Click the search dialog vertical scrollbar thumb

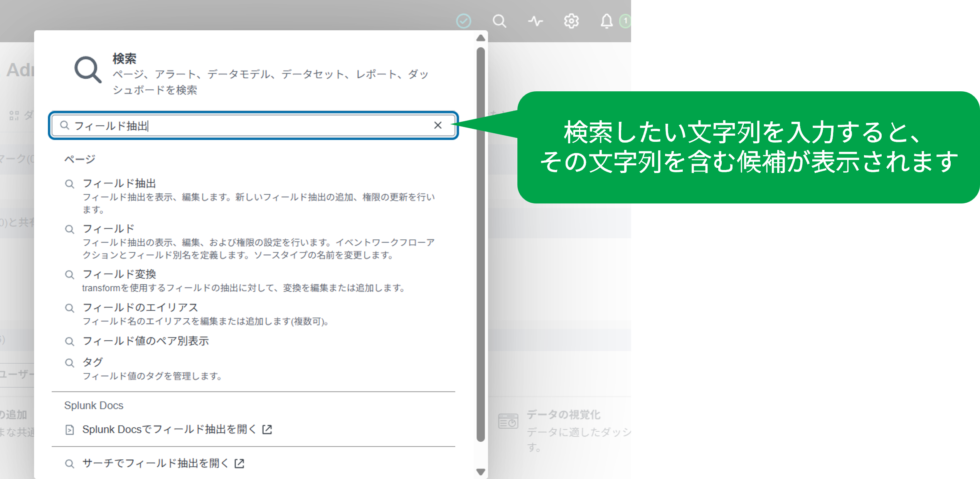(480, 244)
